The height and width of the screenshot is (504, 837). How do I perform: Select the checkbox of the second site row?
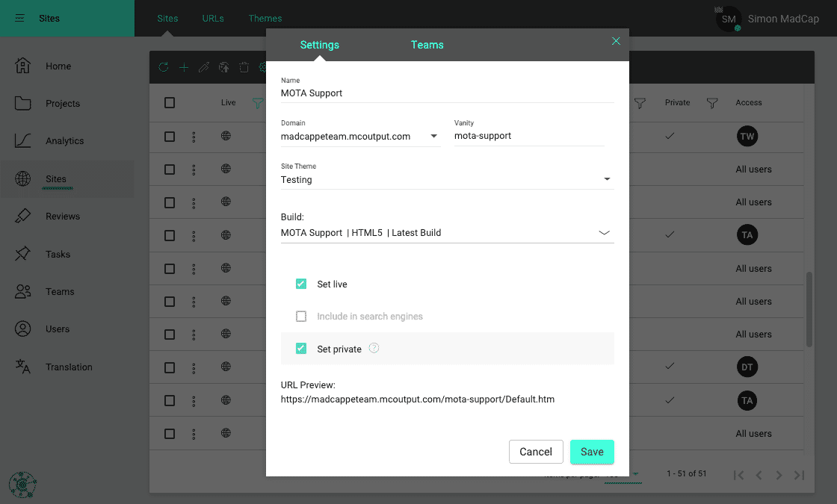pos(170,169)
